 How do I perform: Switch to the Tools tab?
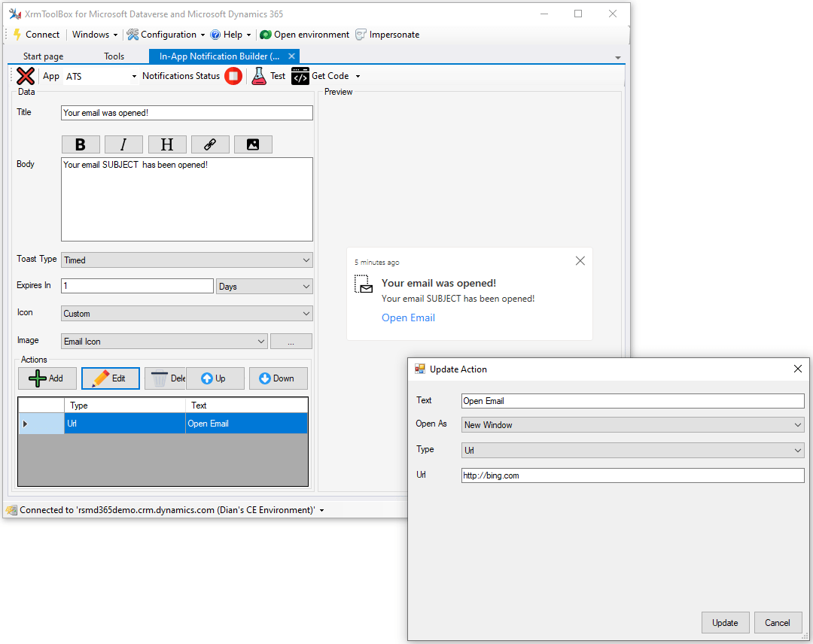(114, 56)
